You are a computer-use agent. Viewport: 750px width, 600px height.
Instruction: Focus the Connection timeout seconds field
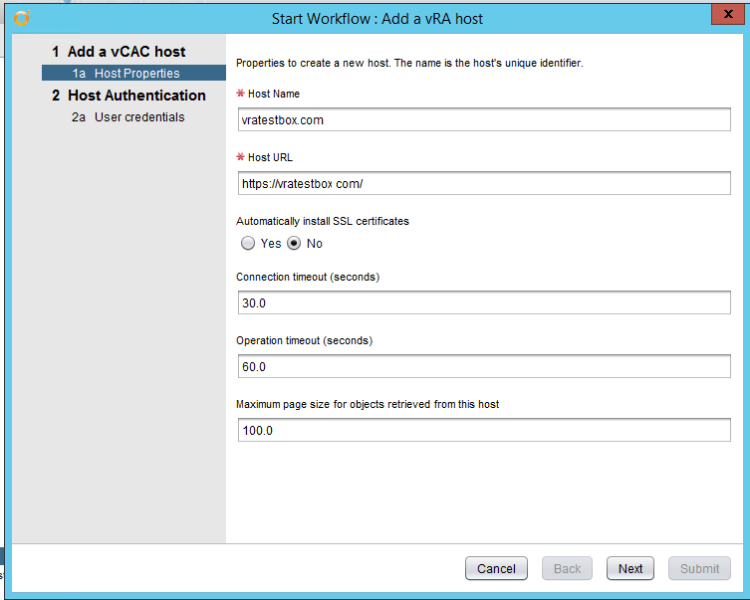(484, 303)
